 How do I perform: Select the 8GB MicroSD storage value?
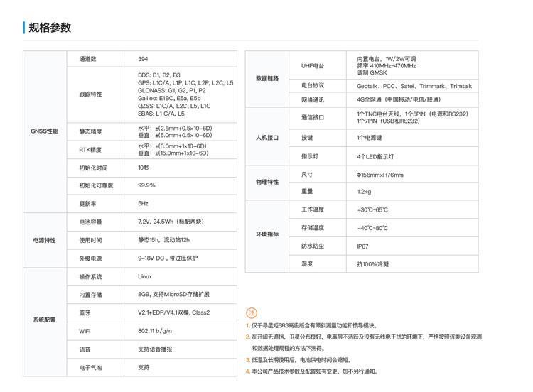pos(173,294)
